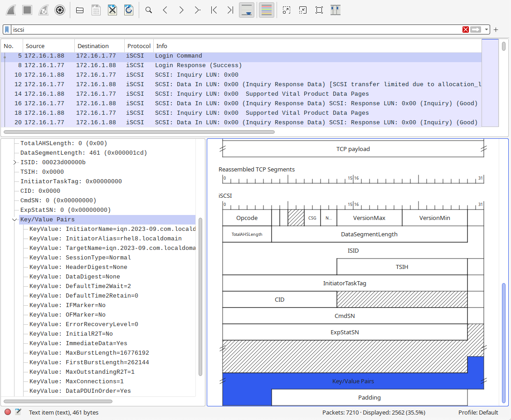Viewport: 511px width, 420px height.
Task: Select KeyValue SessionType=Normal
Action: click(x=80, y=258)
